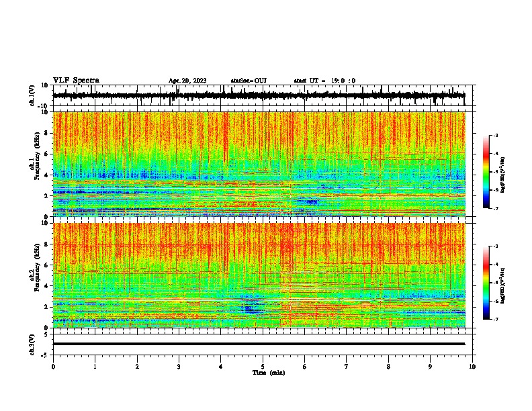Click the "2" kHz tick on ch.1 frequency axis
This screenshot has height=411, width=532.
click(46, 196)
